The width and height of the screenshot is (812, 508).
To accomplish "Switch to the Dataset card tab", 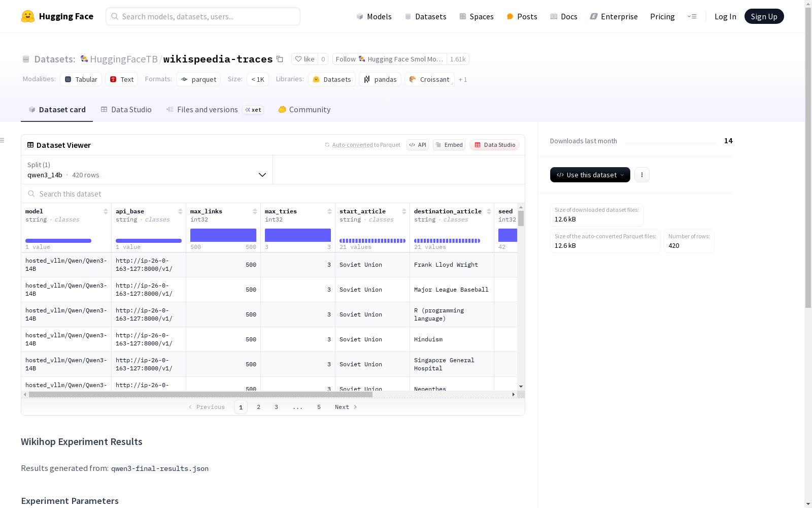I will click(x=57, y=110).
